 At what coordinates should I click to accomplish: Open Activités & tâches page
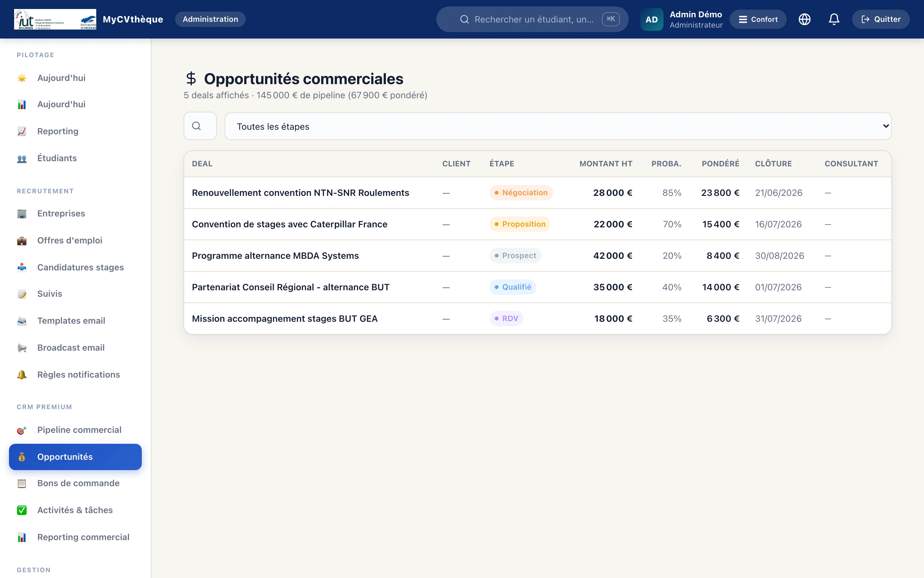point(75,510)
